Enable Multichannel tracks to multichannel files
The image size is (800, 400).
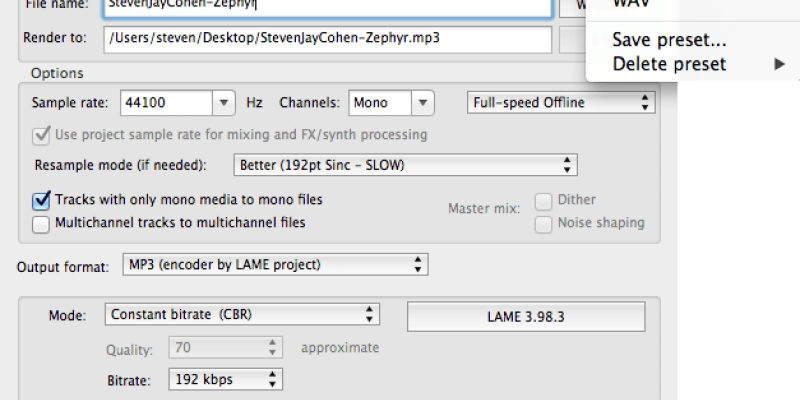[x=42, y=224]
